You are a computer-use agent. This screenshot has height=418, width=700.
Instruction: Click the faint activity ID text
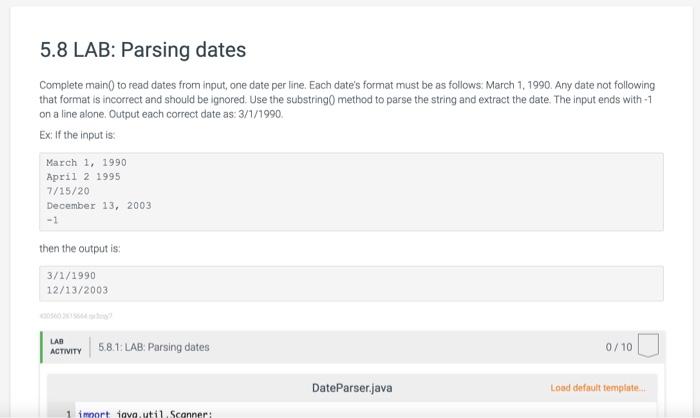tap(76, 316)
